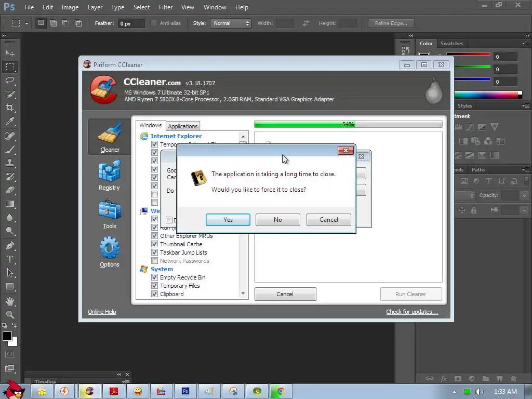Click No in the force-close dialog

(x=278, y=220)
